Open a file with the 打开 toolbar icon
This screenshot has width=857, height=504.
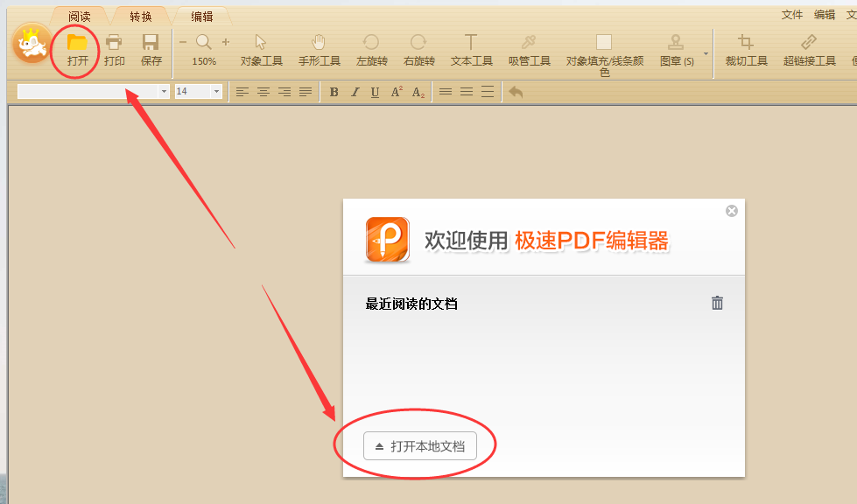pyautogui.click(x=74, y=50)
